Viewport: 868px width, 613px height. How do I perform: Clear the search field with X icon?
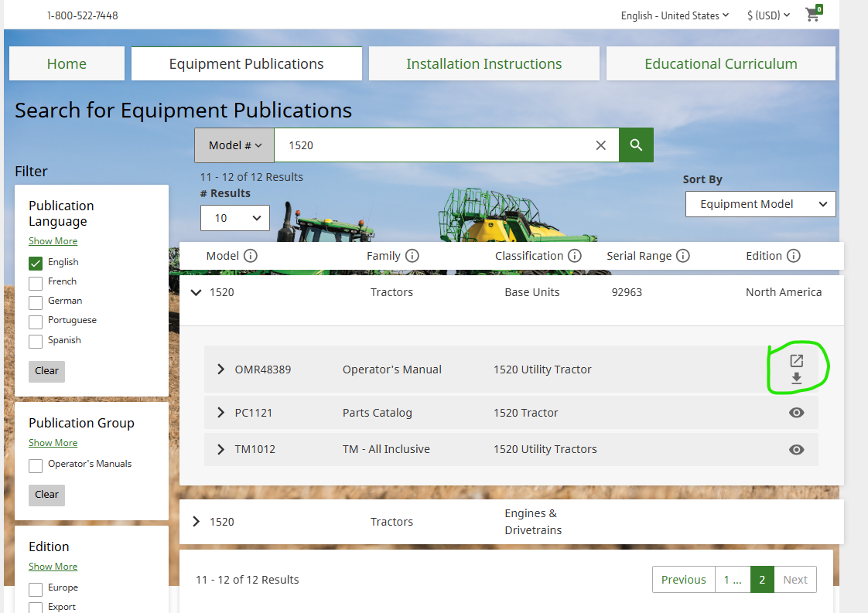[600, 145]
